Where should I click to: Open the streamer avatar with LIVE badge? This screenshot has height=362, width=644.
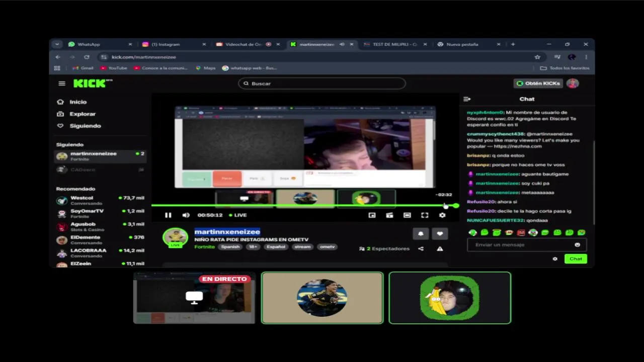click(175, 238)
